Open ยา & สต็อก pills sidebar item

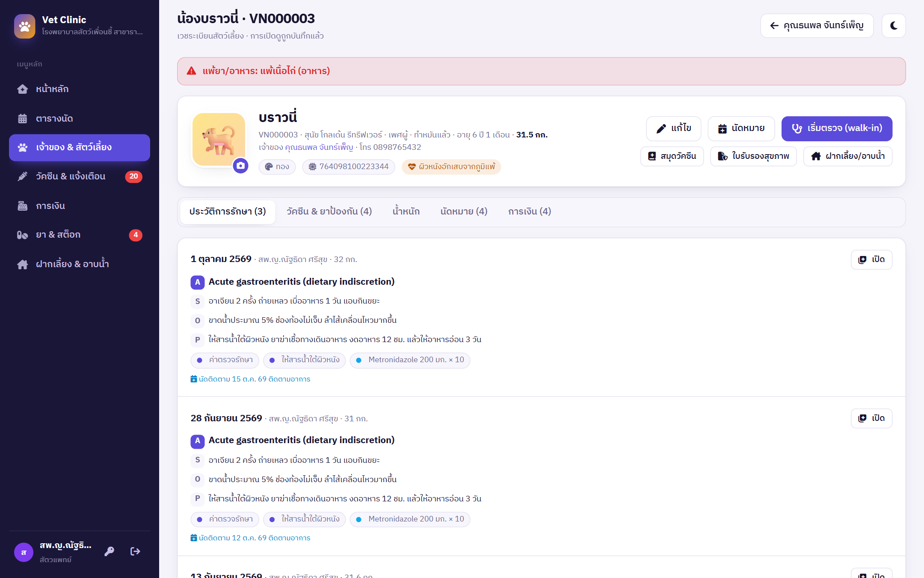[x=80, y=235]
